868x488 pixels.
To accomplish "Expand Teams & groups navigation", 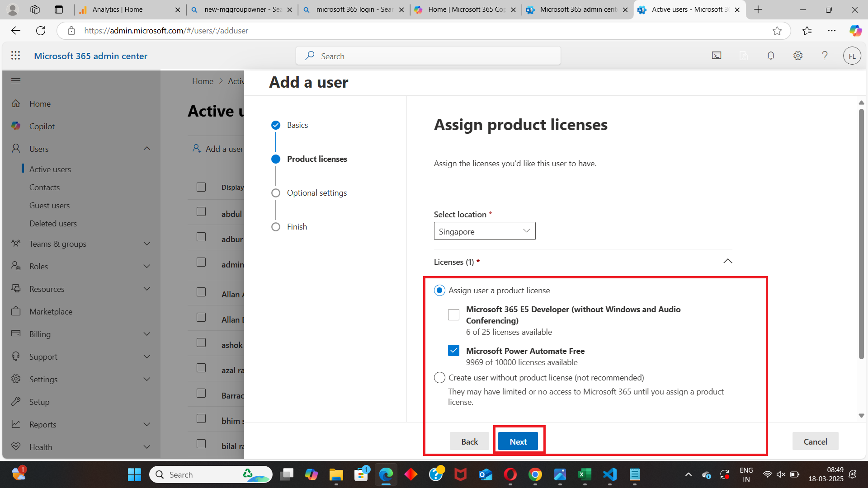I will (147, 244).
